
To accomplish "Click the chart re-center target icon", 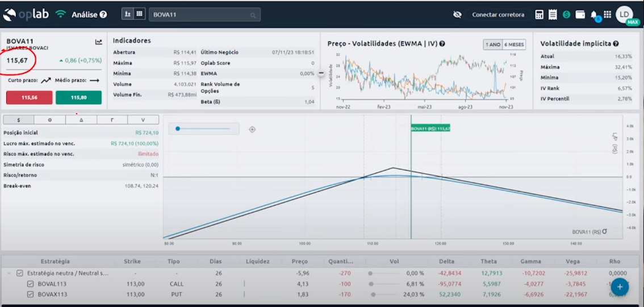I will 252,130.
